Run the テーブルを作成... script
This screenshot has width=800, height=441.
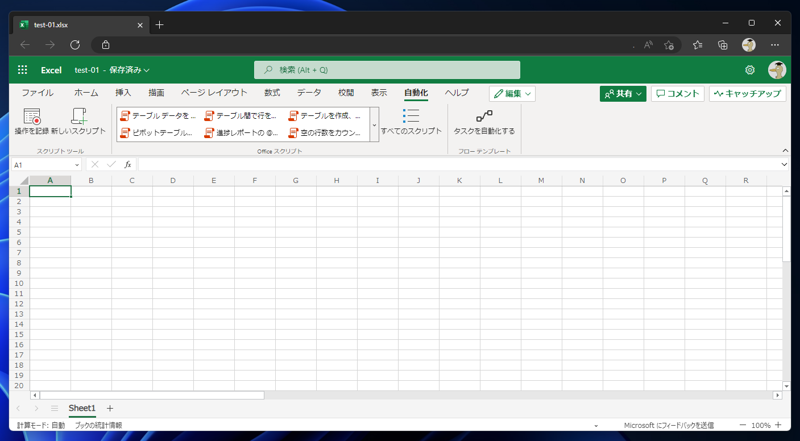(325, 116)
